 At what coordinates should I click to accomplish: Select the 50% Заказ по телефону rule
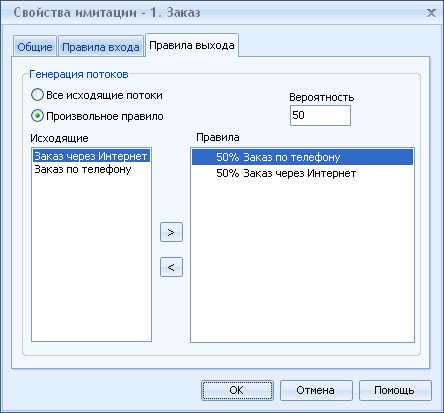click(x=302, y=157)
